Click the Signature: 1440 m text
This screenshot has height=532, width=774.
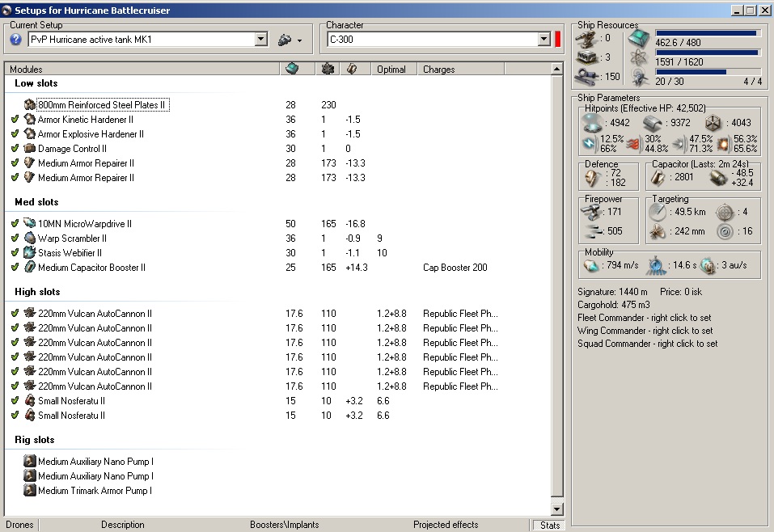point(612,292)
